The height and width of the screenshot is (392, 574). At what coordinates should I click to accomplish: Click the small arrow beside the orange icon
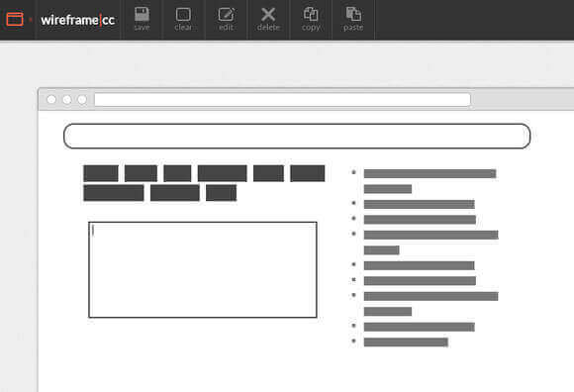pos(31,20)
